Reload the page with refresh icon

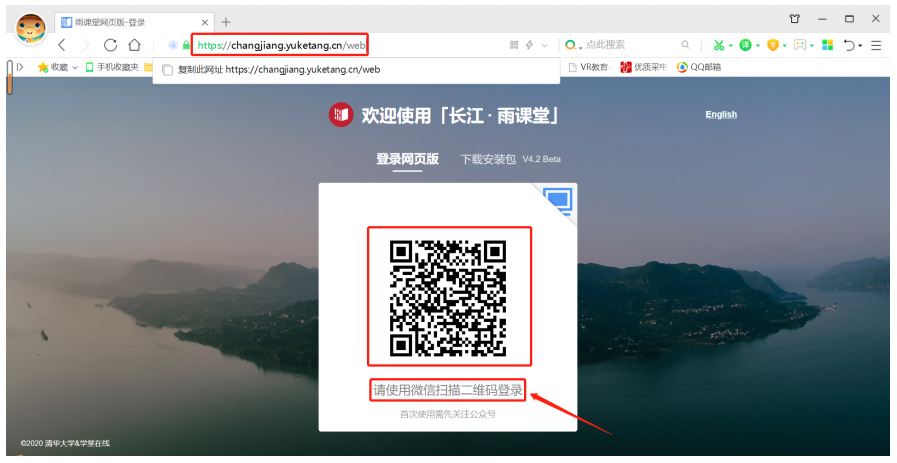(x=110, y=45)
